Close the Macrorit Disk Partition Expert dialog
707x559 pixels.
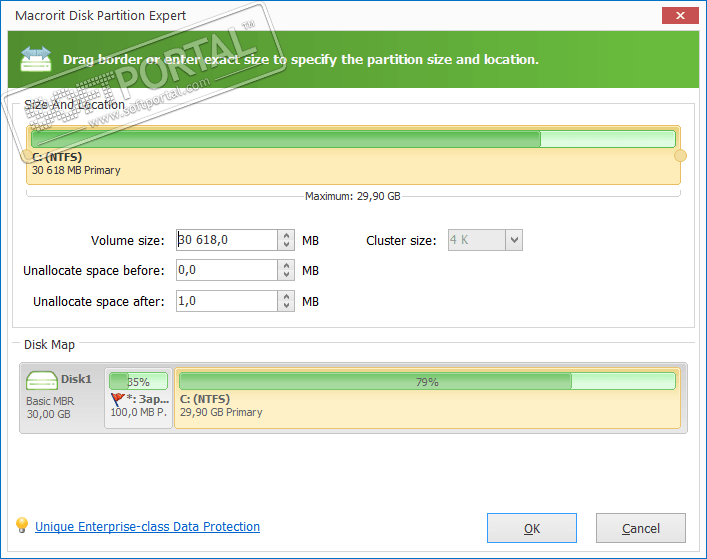click(680, 16)
